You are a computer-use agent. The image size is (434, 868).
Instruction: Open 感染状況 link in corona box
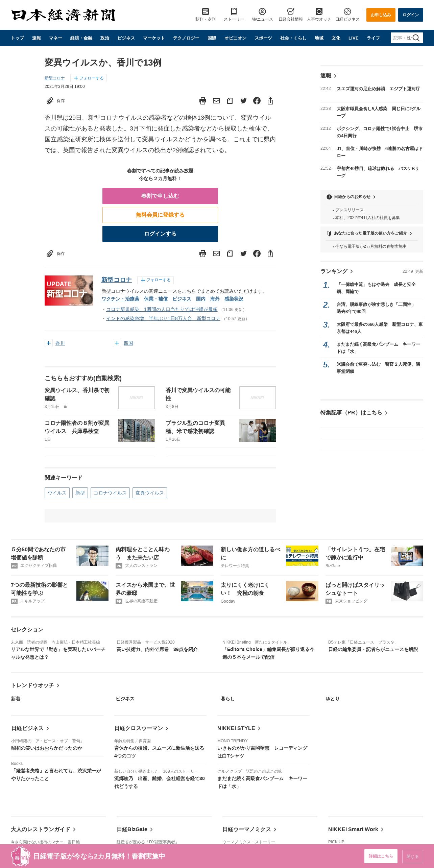[x=234, y=299]
